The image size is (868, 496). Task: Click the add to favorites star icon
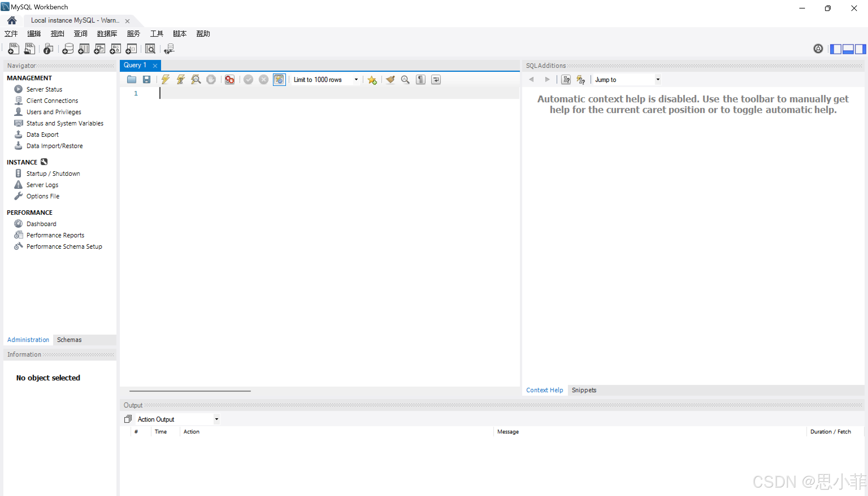(x=372, y=80)
